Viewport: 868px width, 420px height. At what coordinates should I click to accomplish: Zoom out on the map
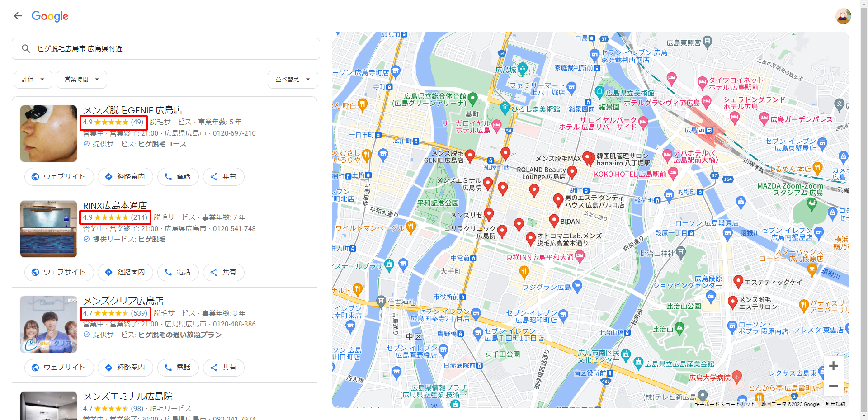point(834,386)
